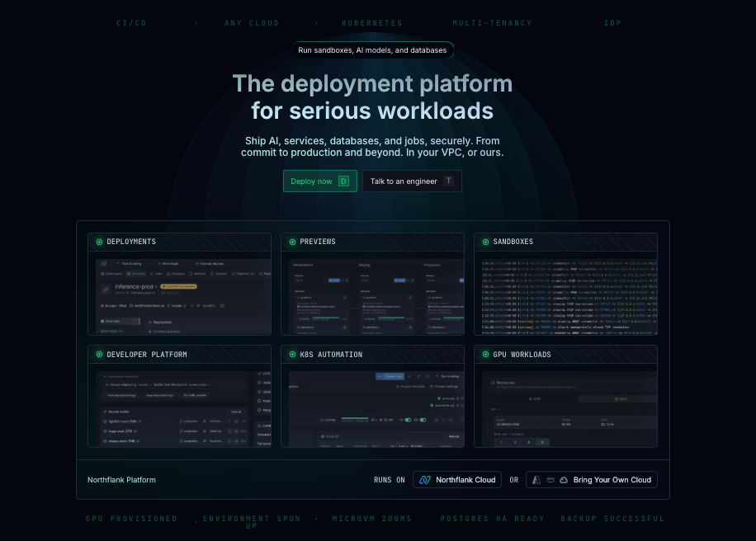Click the Northflank Platform label
The width and height of the screenshot is (756, 541).
pyautogui.click(x=121, y=480)
